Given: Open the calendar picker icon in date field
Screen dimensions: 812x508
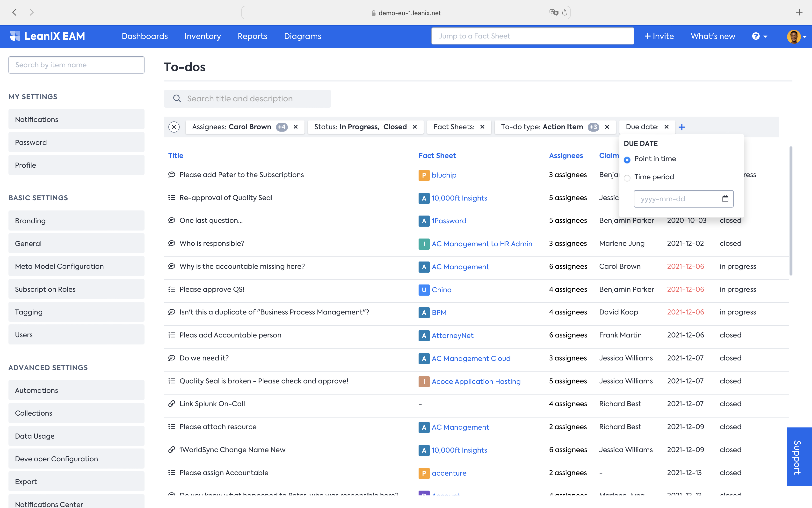Looking at the screenshot, I should [725, 199].
